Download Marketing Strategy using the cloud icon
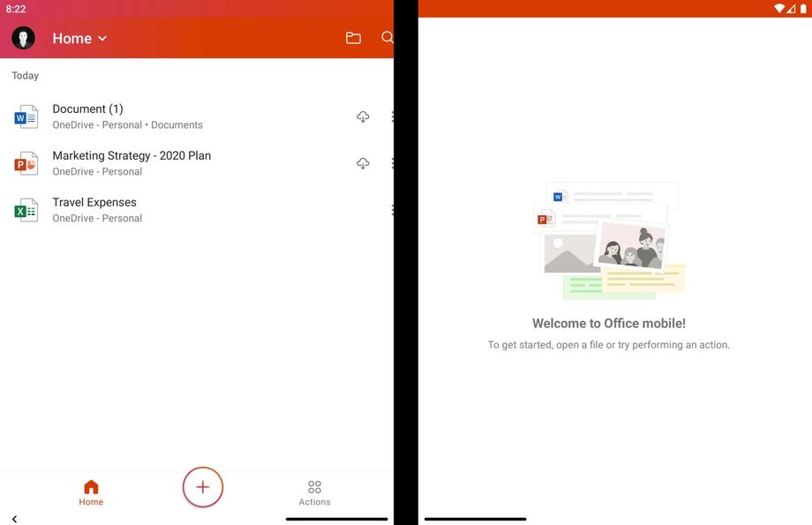 pos(363,163)
